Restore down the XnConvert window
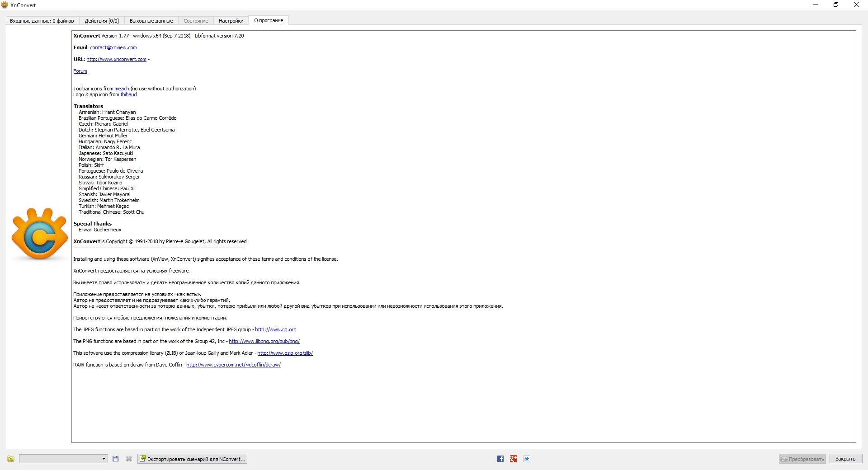Viewport: 868px width, 470px height. click(836, 5)
